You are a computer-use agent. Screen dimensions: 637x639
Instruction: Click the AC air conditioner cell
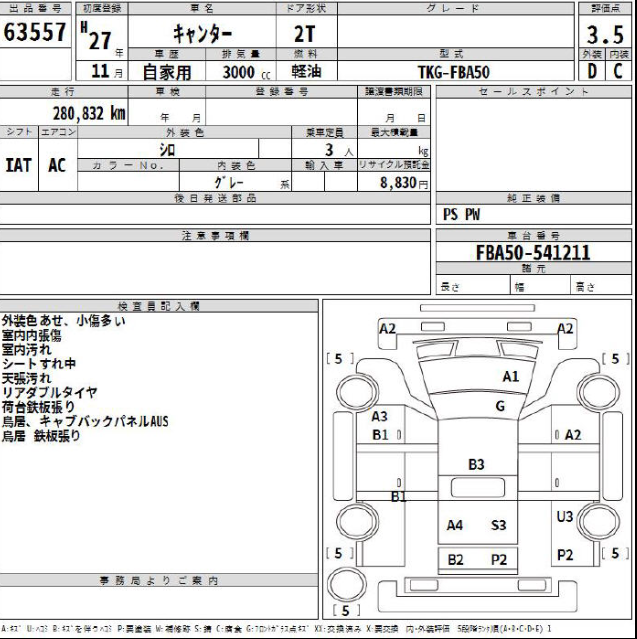(x=57, y=166)
